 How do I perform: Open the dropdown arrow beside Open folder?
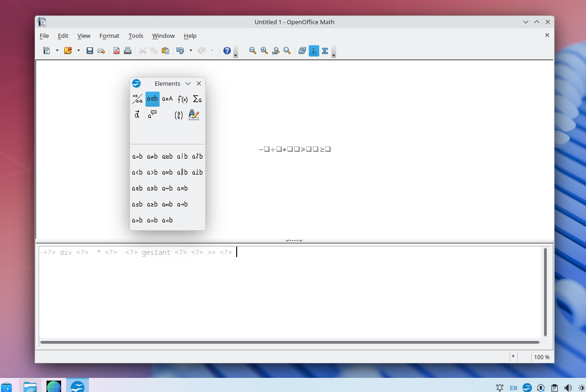(x=78, y=51)
